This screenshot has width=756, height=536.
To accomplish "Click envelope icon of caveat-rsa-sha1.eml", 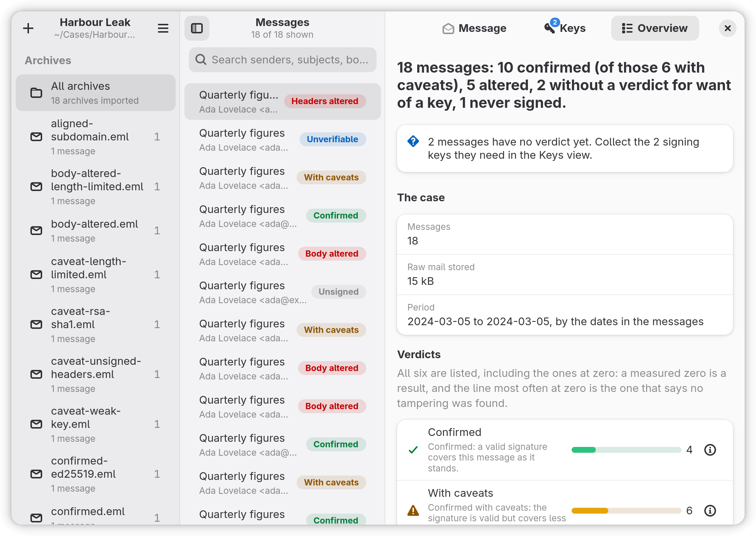I will click(36, 324).
